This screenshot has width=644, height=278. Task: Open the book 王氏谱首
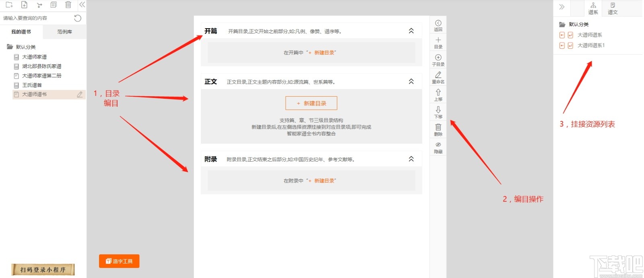tap(32, 85)
